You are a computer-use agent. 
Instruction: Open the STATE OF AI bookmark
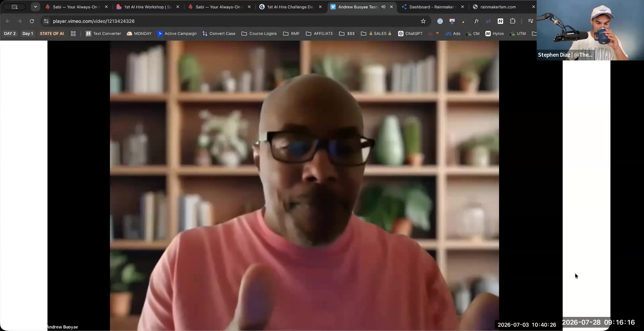pos(52,34)
